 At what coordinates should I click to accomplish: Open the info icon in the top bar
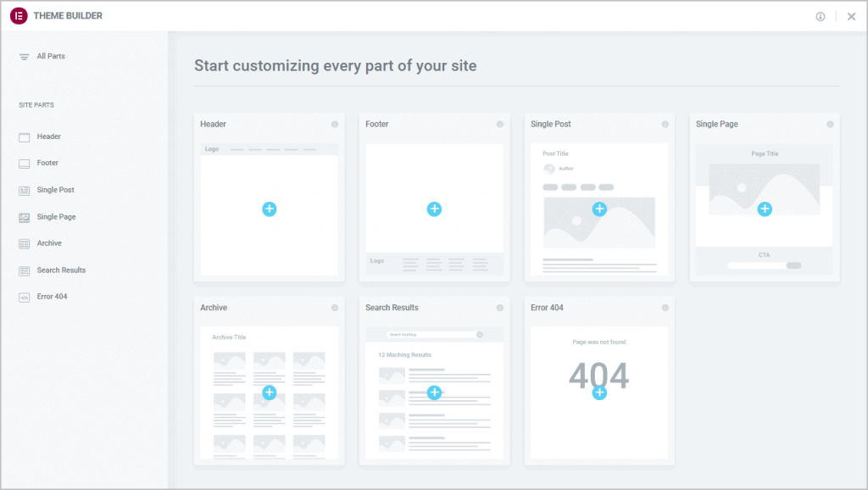(x=819, y=15)
